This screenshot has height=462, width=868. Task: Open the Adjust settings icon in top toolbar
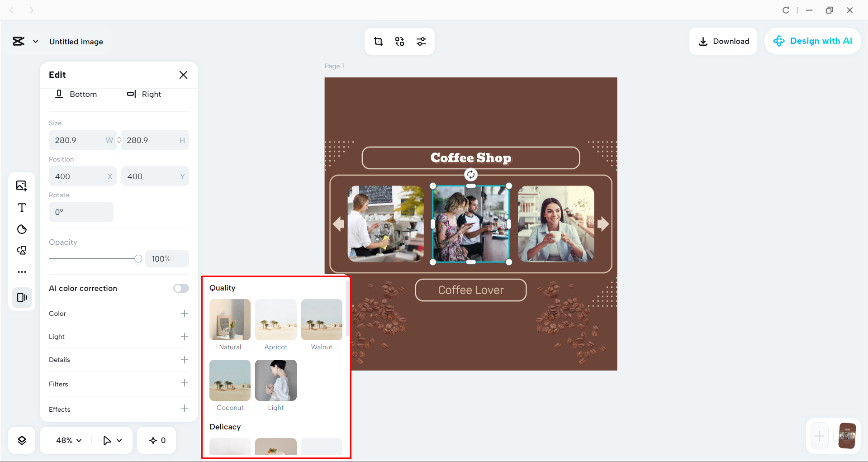click(421, 41)
